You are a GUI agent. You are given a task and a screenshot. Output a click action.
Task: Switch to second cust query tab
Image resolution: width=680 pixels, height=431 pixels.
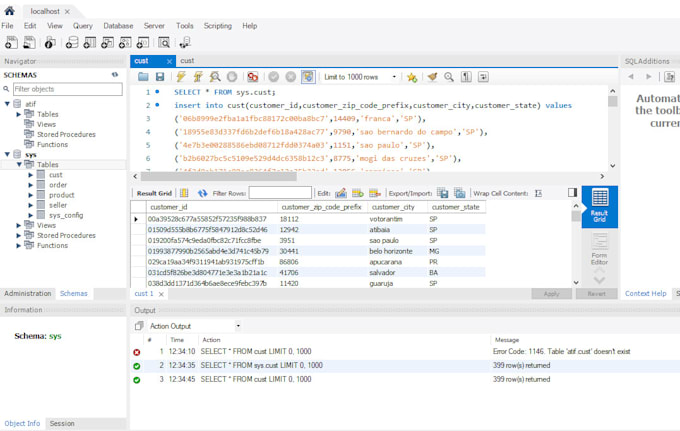(x=187, y=61)
